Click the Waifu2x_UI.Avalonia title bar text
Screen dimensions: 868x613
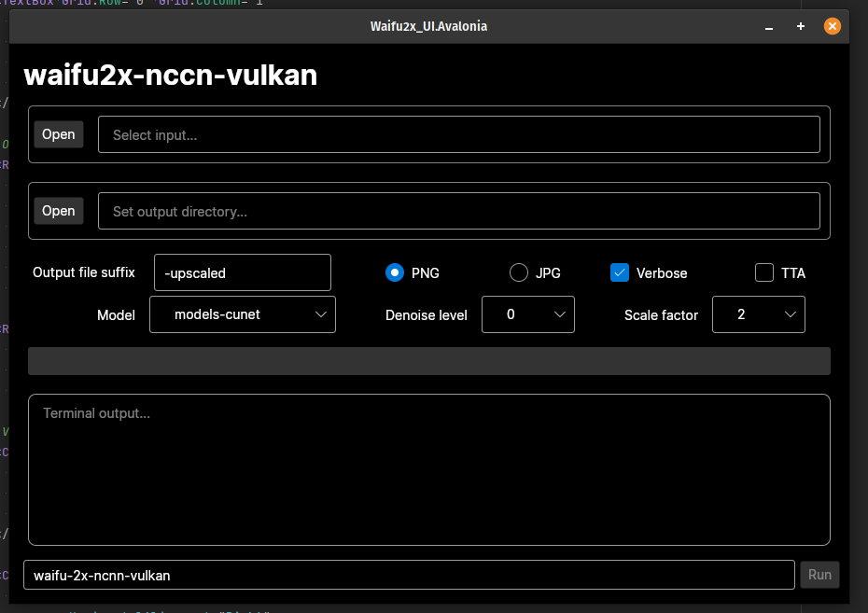(428, 26)
